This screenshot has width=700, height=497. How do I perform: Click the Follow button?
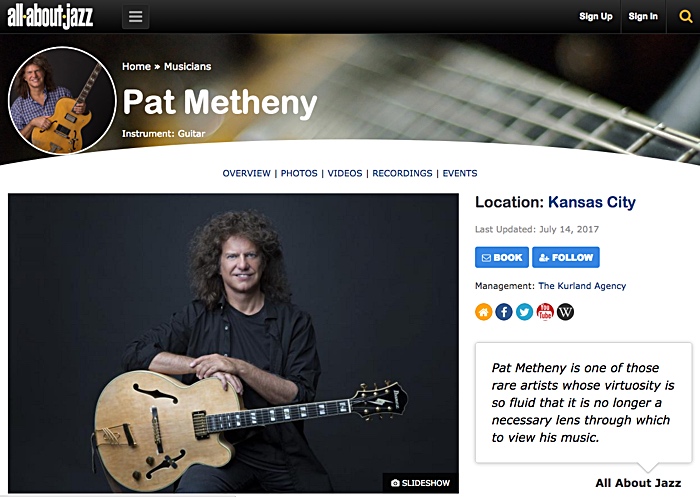click(566, 257)
